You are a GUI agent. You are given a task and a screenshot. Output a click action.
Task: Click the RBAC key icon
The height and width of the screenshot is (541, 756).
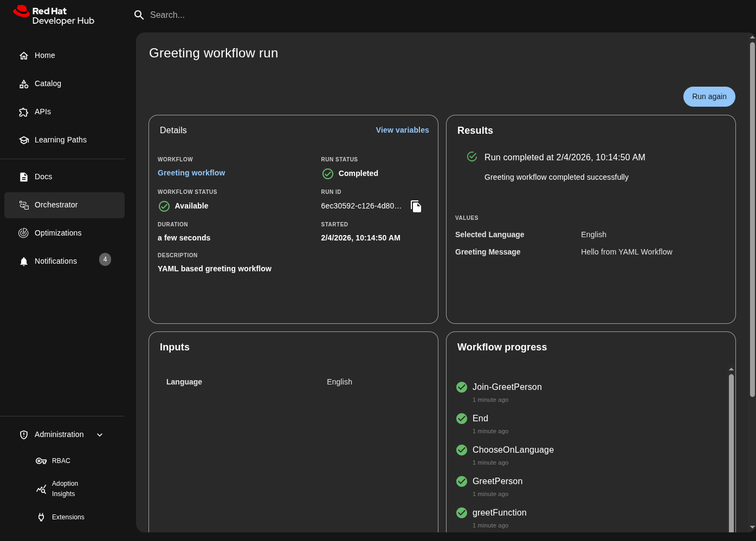click(41, 461)
